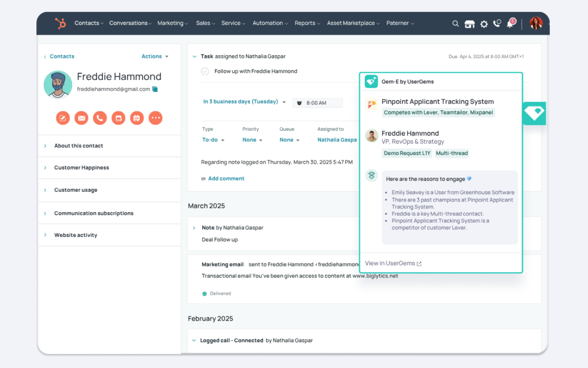588x368 pixels.
Task: Mark the follow up task complete
Action: (205, 71)
